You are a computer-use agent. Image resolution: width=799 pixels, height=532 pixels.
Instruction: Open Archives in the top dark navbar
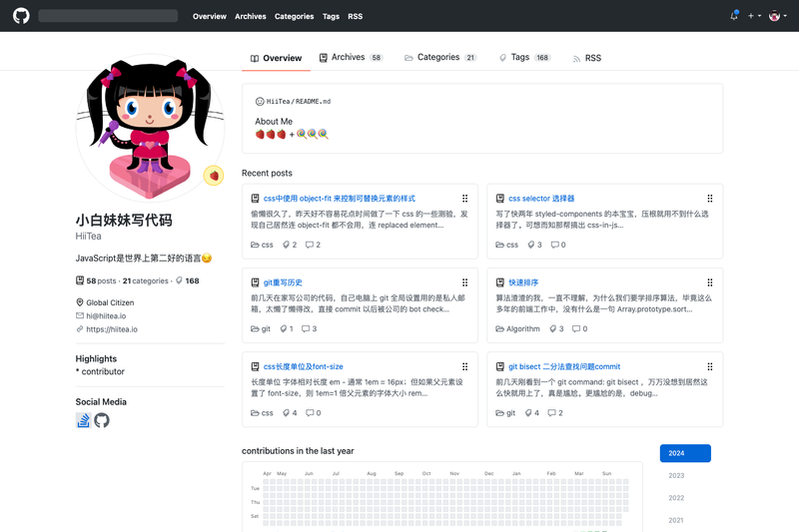pos(251,16)
